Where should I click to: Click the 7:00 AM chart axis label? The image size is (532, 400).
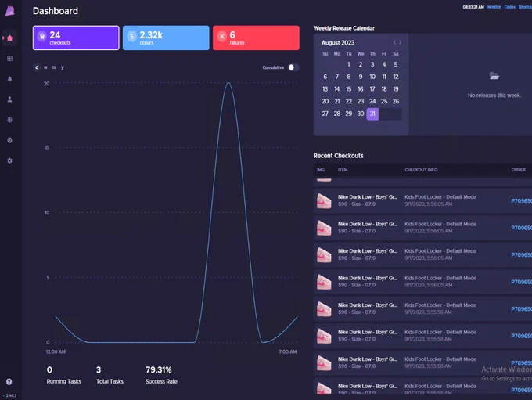[288, 351]
